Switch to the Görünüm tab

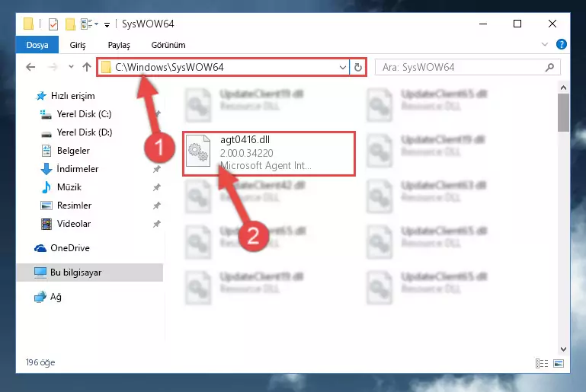coord(168,45)
